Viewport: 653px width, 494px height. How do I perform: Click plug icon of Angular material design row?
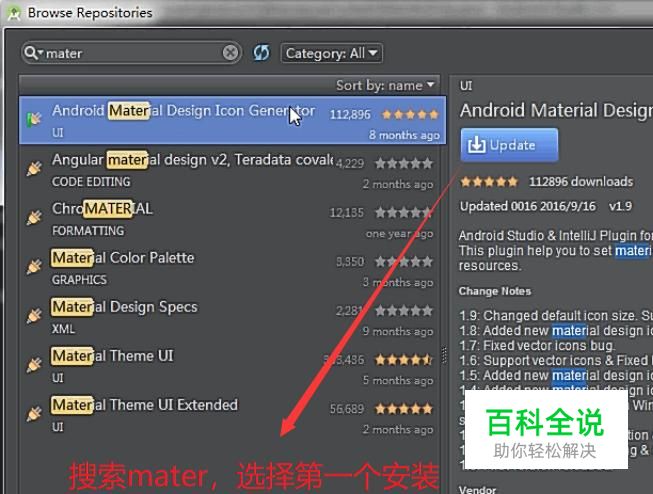[34, 168]
